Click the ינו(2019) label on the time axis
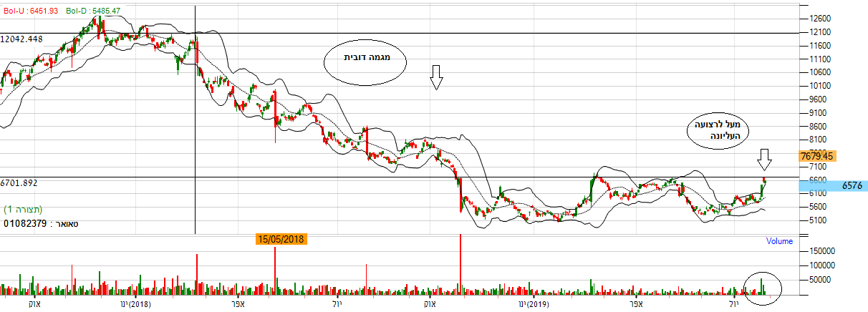 (533, 304)
